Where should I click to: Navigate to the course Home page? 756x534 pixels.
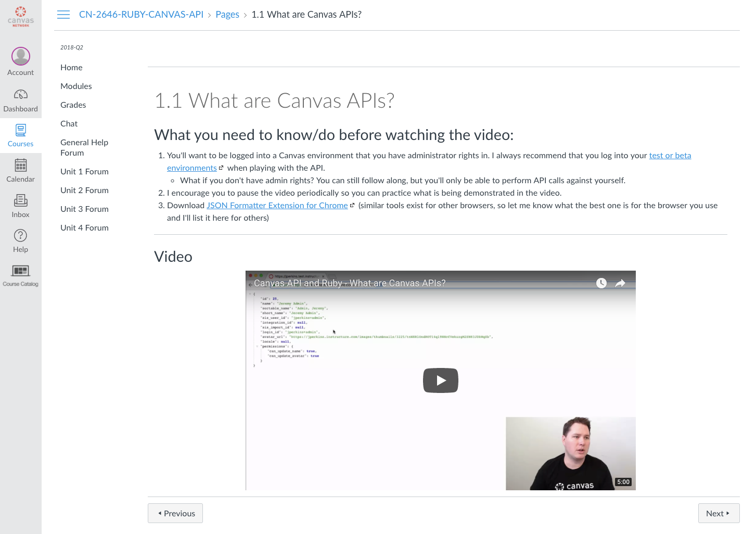pos(71,67)
